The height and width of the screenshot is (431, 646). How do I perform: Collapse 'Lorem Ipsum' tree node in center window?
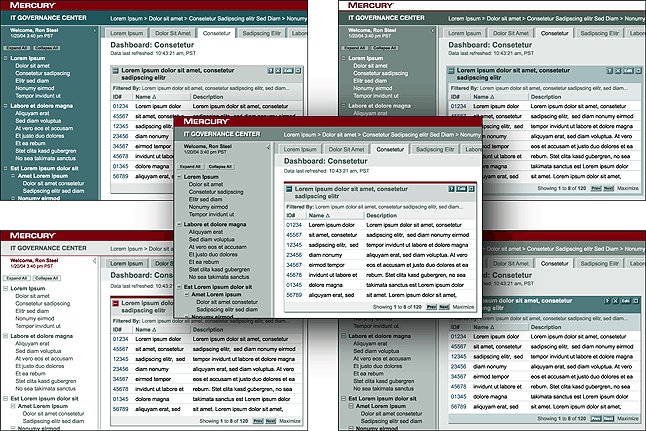click(179, 177)
